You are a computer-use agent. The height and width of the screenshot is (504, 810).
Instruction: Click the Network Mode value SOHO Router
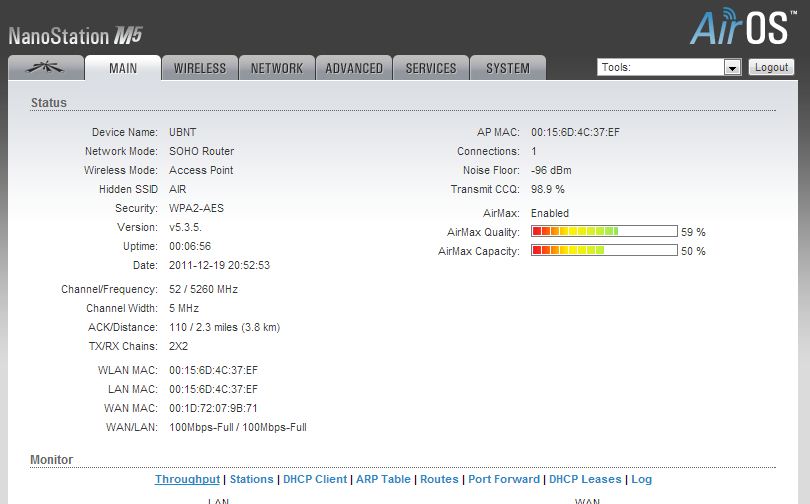201,151
